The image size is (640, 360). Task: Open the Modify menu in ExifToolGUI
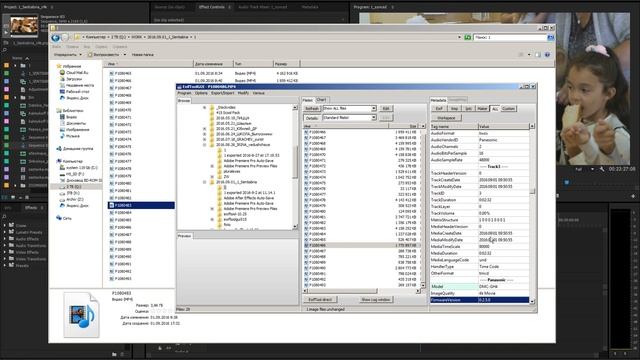(x=243, y=93)
